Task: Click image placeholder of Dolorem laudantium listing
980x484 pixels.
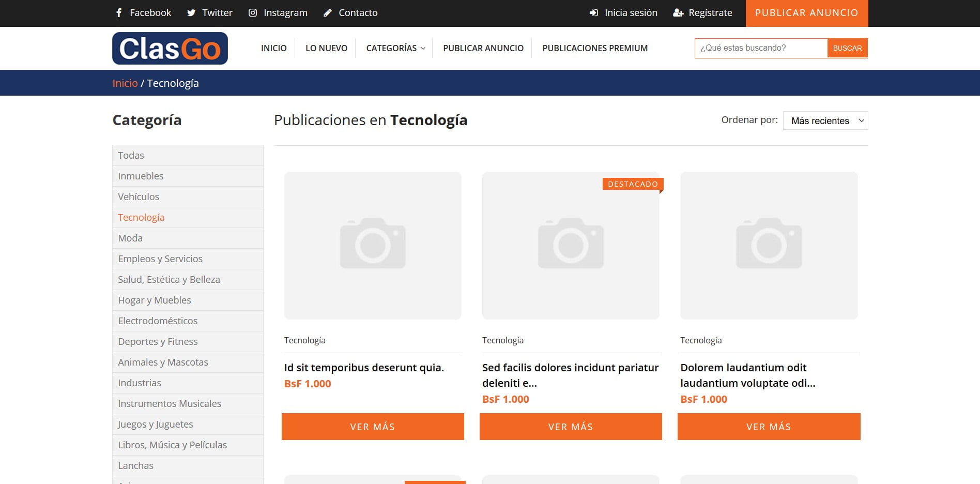Action: (769, 246)
